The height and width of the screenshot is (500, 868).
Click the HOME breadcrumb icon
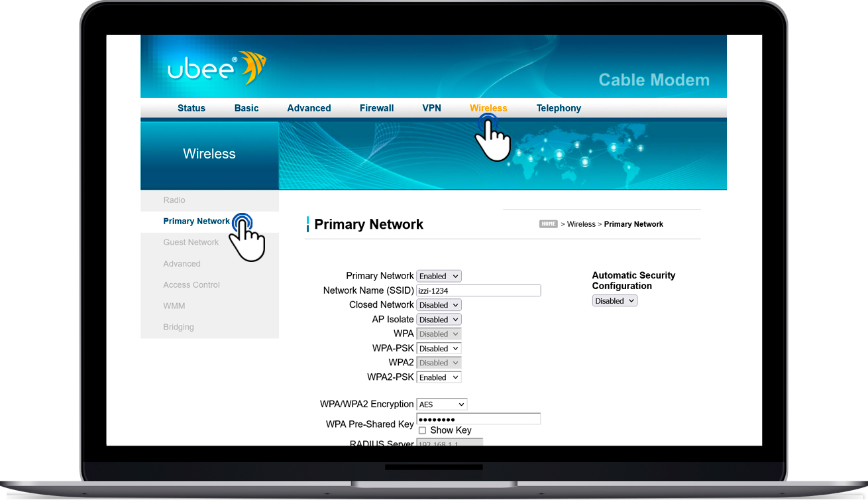[548, 224]
